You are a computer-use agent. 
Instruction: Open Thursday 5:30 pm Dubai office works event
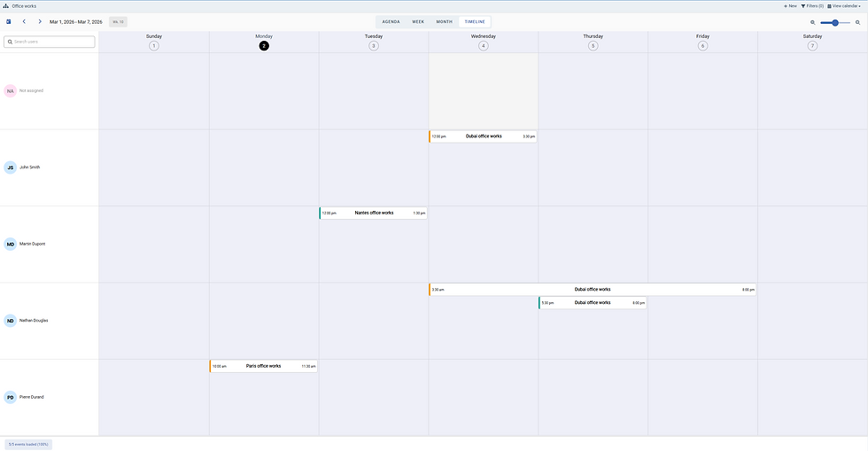[x=593, y=302]
